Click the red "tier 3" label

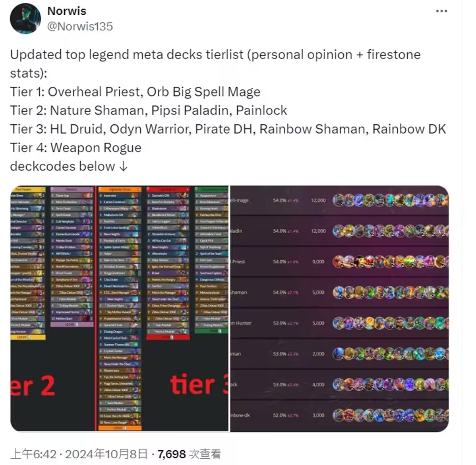coord(199,385)
